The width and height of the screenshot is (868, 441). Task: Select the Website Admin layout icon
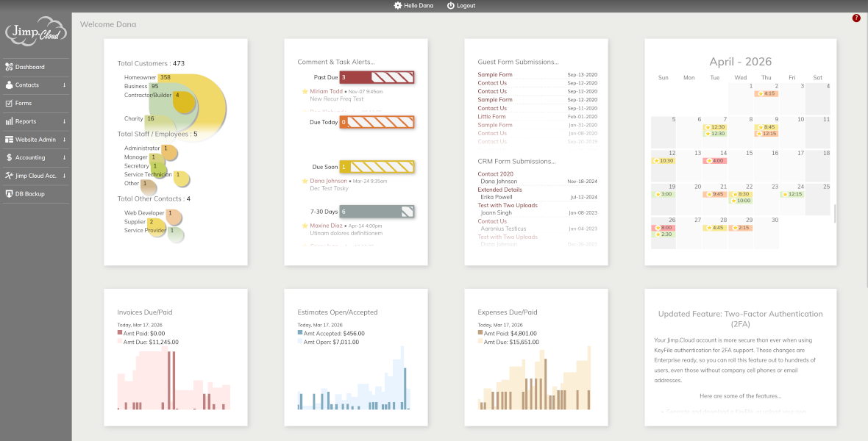[x=9, y=140]
